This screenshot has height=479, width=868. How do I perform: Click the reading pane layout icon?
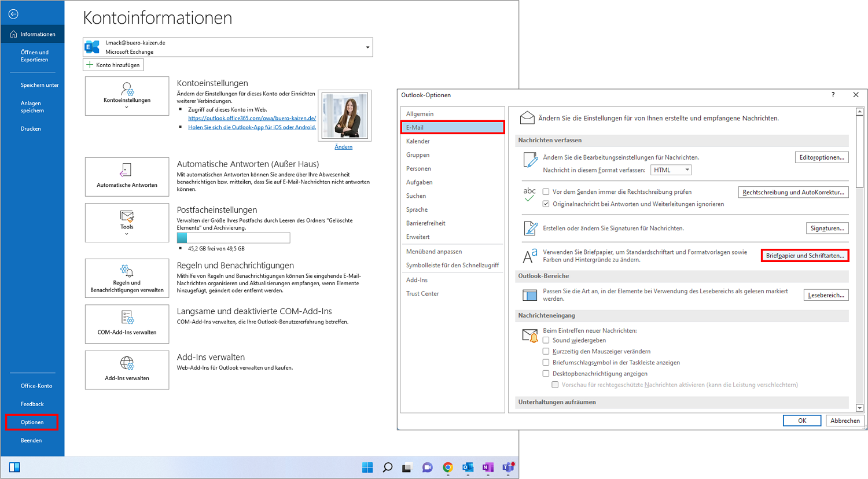pyautogui.click(x=529, y=295)
